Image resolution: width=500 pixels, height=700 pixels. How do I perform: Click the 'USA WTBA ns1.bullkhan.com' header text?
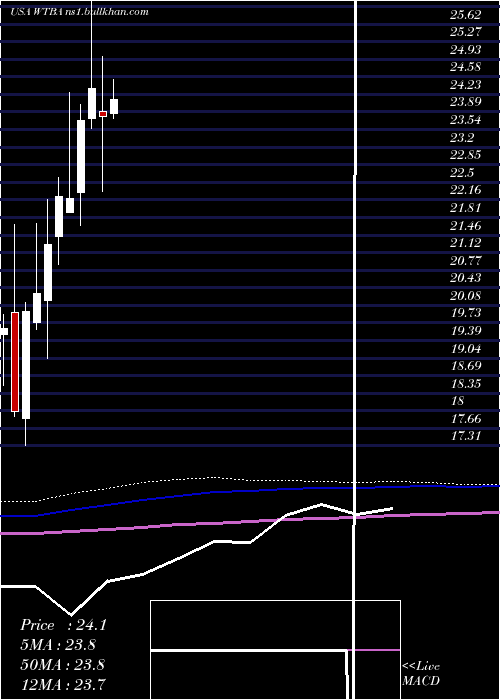coord(79,12)
